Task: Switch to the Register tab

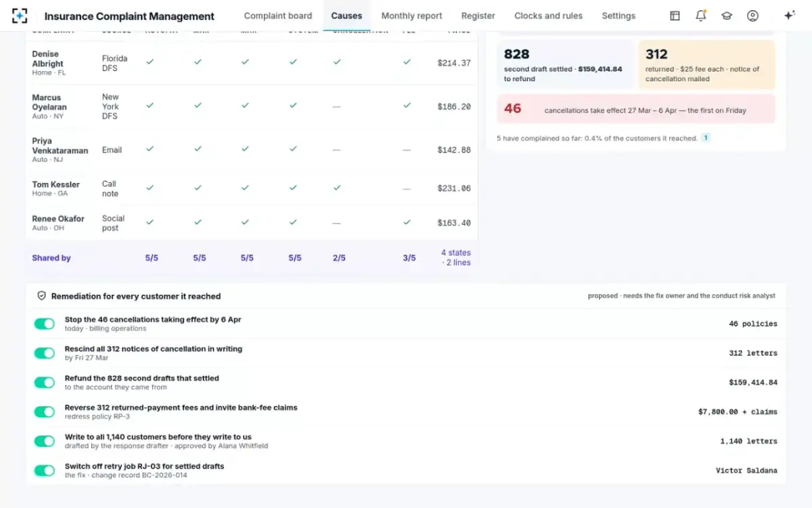Action: [478, 16]
